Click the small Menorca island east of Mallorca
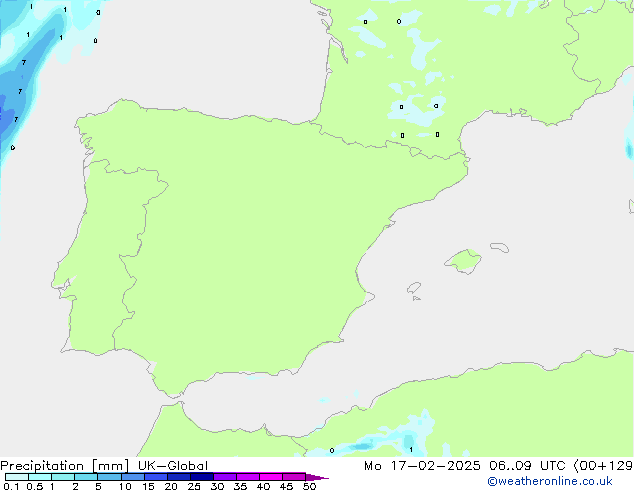 tap(498, 246)
